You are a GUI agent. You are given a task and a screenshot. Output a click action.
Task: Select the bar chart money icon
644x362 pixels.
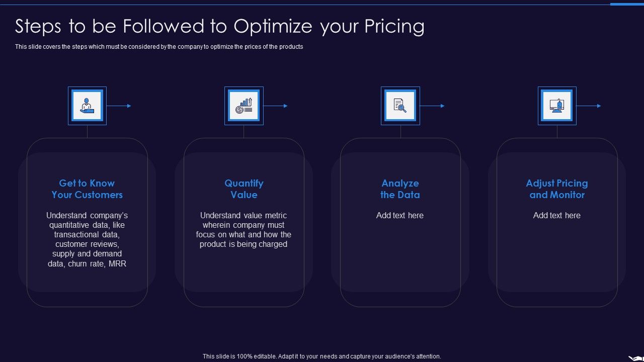coord(244,106)
